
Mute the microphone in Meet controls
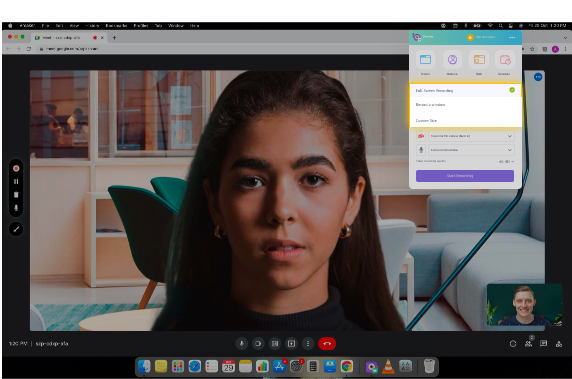241,344
